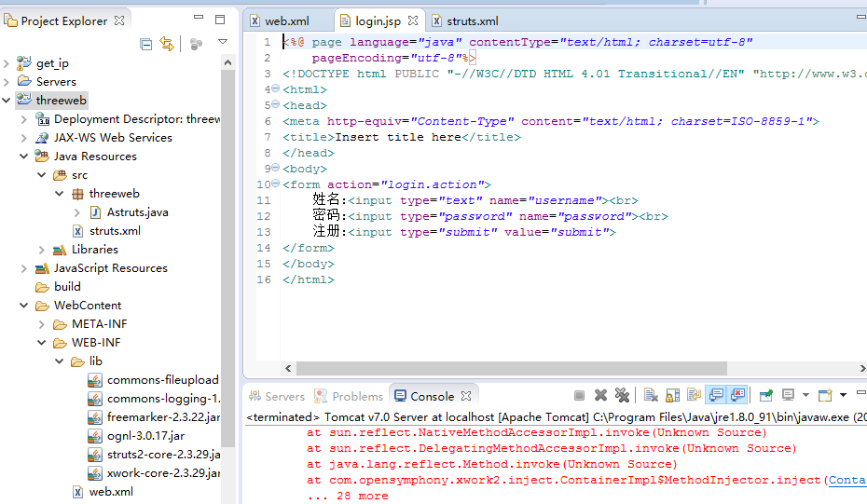Select the Console view tab

pyautogui.click(x=425, y=396)
